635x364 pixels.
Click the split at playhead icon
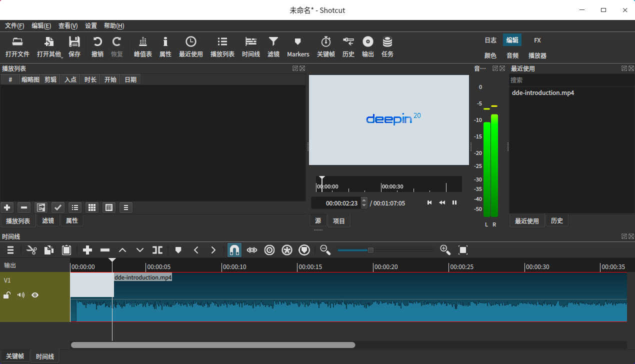[157, 250]
